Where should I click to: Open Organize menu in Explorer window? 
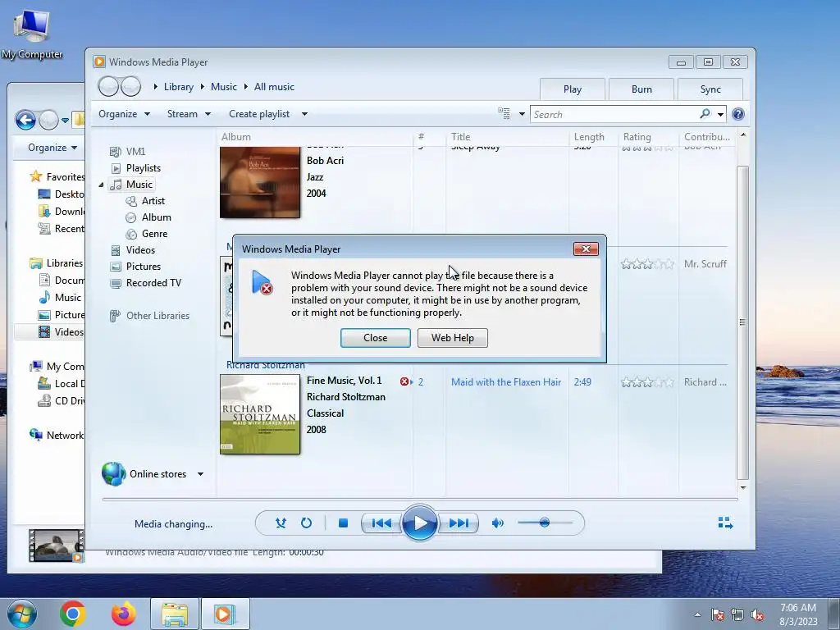pyautogui.click(x=52, y=148)
